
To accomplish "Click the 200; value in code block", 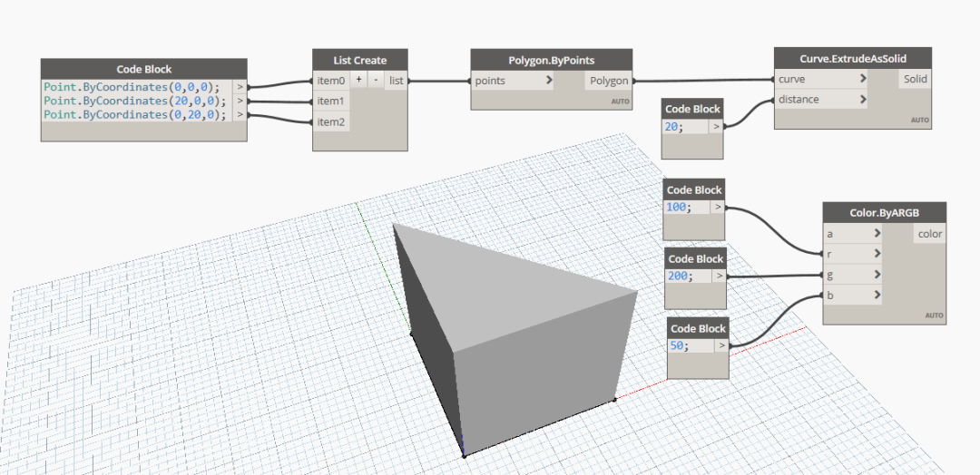I will [681, 276].
